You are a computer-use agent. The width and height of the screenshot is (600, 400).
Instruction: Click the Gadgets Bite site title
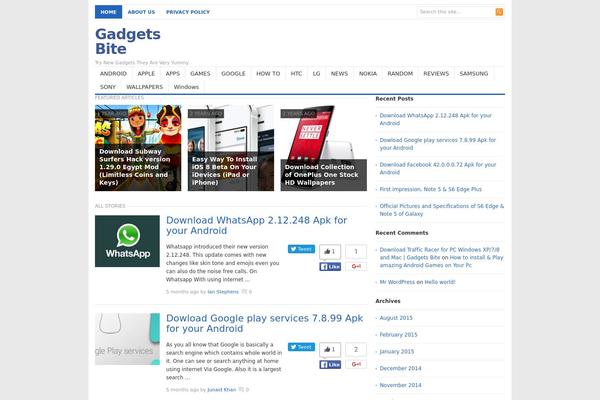(x=128, y=41)
